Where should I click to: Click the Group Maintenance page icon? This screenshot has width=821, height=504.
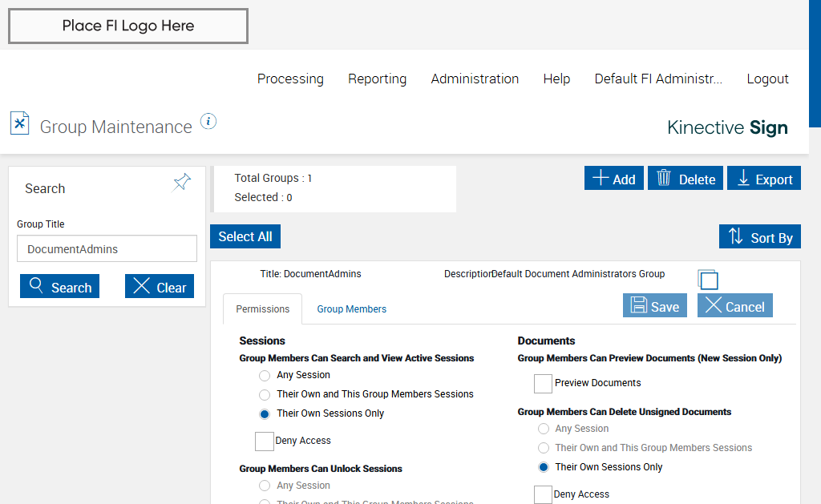pos(19,123)
